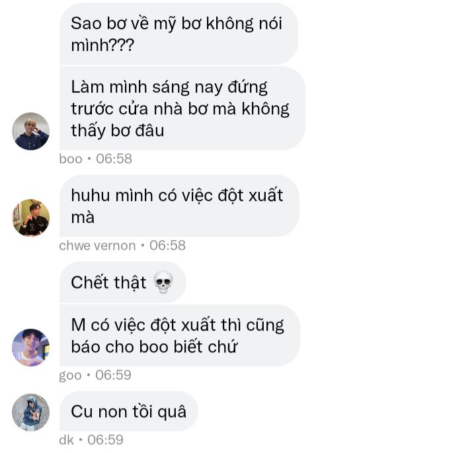Click the sender name 'goo'
The width and height of the screenshot is (476, 453).
(71, 376)
